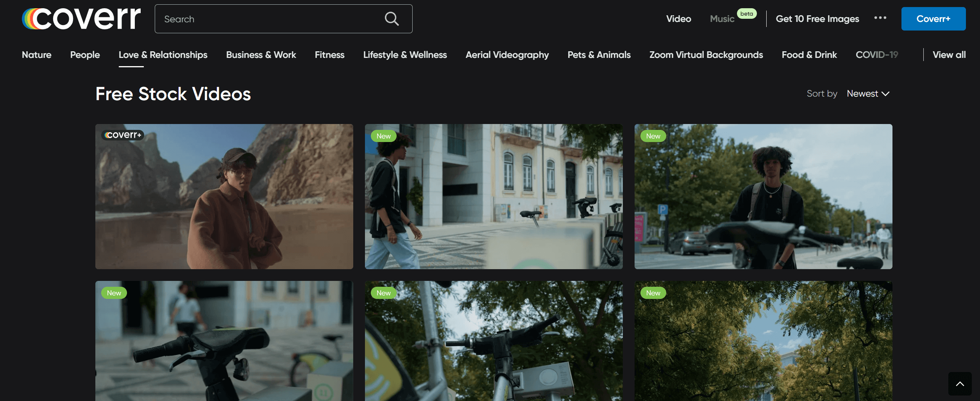Select the Pets & Animals category

[x=599, y=55]
